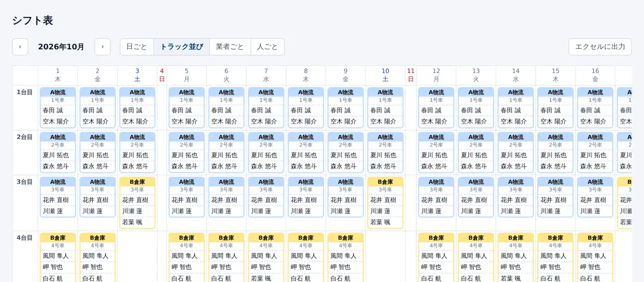The width and height of the screenshot is (644, 282).
Task: Click the 1台目 row label
Action: (x=25, y=92)
